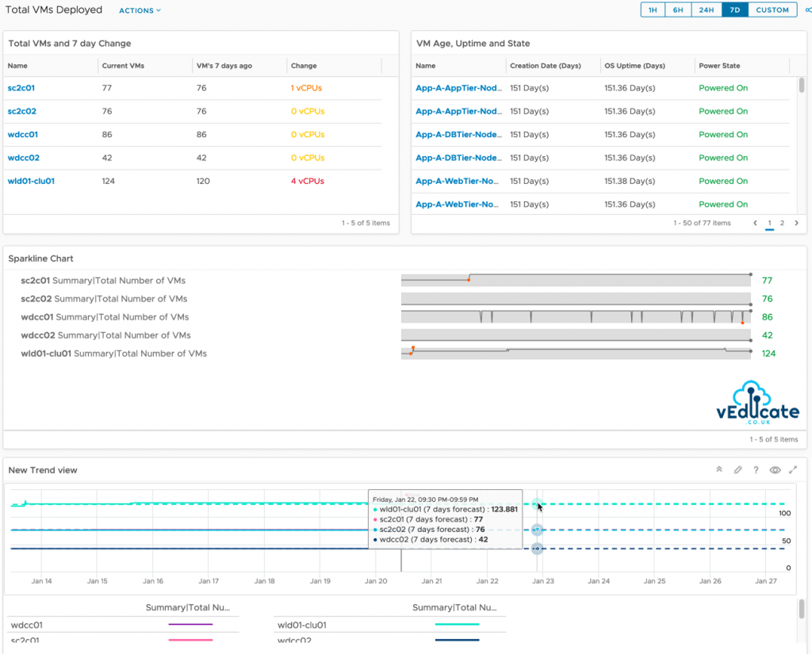Open the edit pencil icon on New Trend view

tap(737, 469)
